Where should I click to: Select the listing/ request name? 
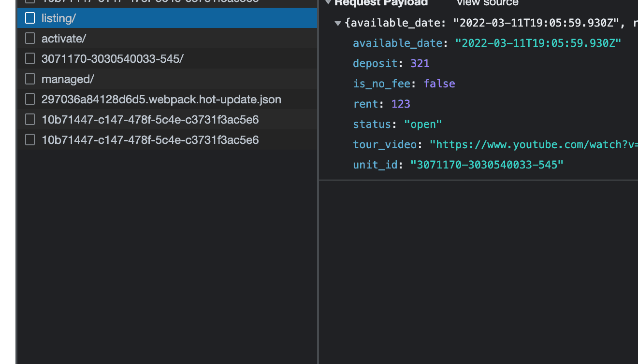point(58,18)
